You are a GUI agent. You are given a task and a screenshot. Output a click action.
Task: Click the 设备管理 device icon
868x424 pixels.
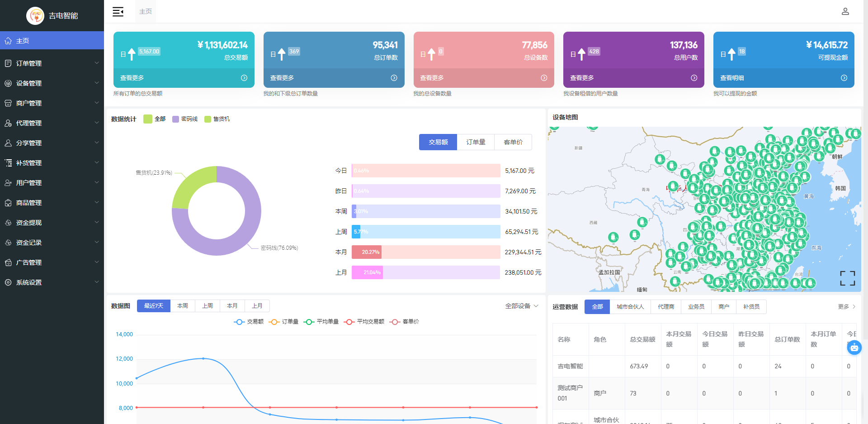click(8, 83)
